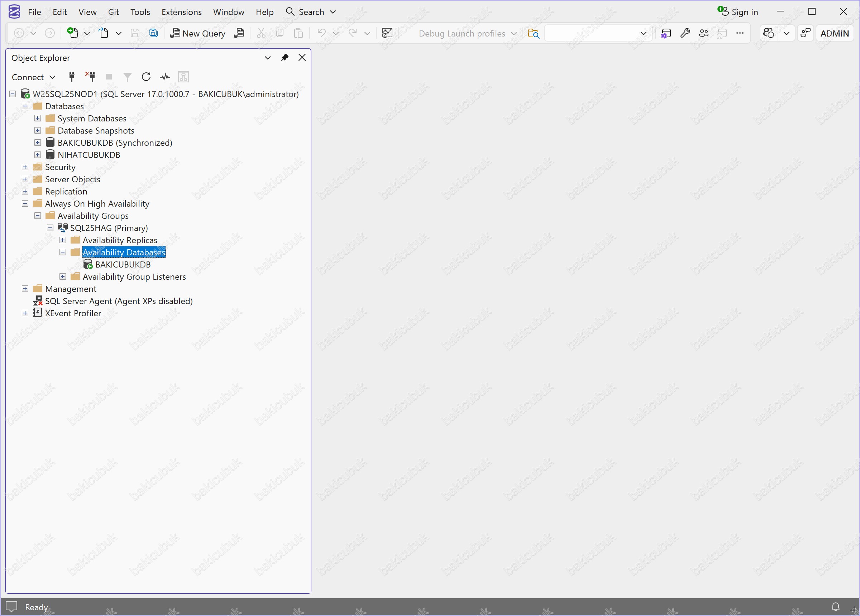Open the Activity Monitor icon in Object Explorer
Image resolution: width=860 pixels, height=616 pixels.
pyautogui.click(x=165, y=77)
